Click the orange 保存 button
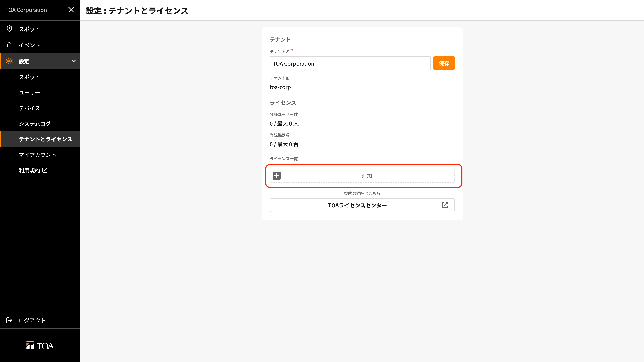 [x=444, y=63]
